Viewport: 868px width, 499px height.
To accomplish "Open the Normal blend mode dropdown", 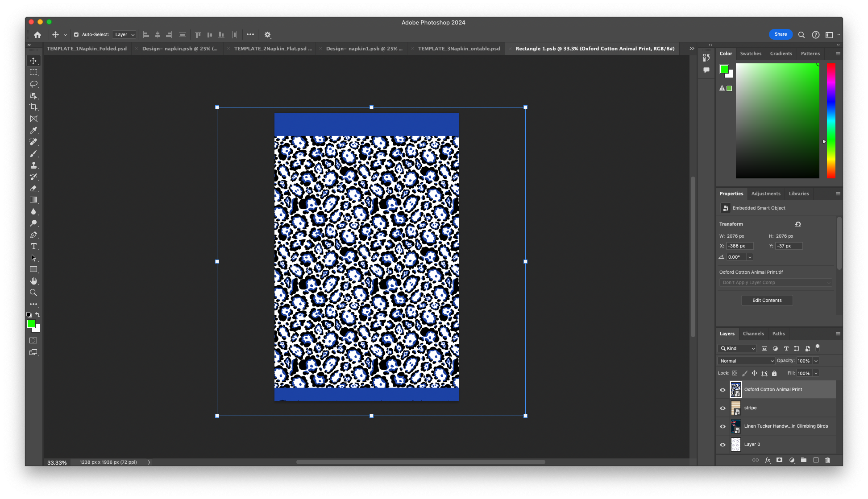I will pos(746,361).
